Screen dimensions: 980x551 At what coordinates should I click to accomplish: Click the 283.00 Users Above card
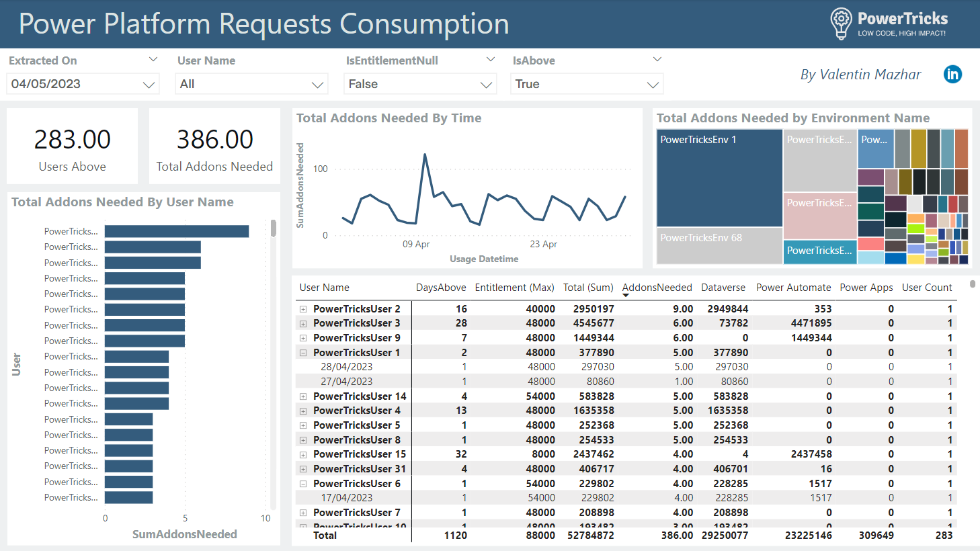[x=72, y=146]
